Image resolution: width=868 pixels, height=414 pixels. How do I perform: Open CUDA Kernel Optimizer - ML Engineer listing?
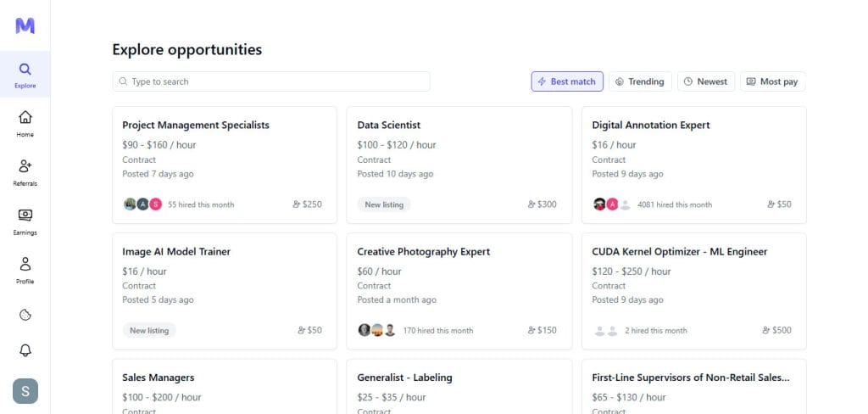(680, 251)
